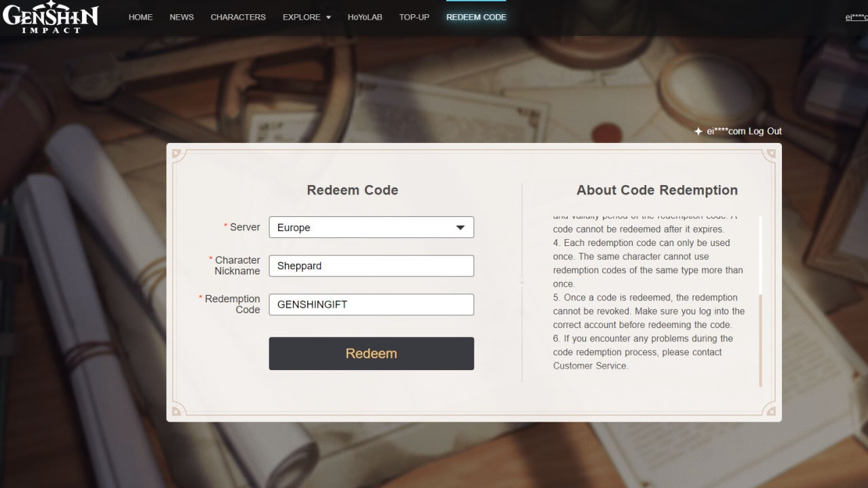868x488 pixels.
Task: Click the chevron icon next to EXPLORE
Action: 327,18
